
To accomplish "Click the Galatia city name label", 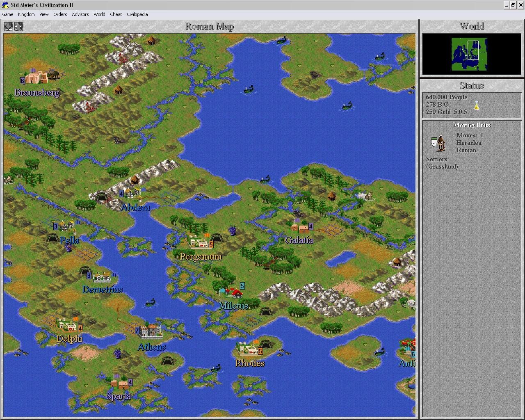I will click(x=299, y=240).
